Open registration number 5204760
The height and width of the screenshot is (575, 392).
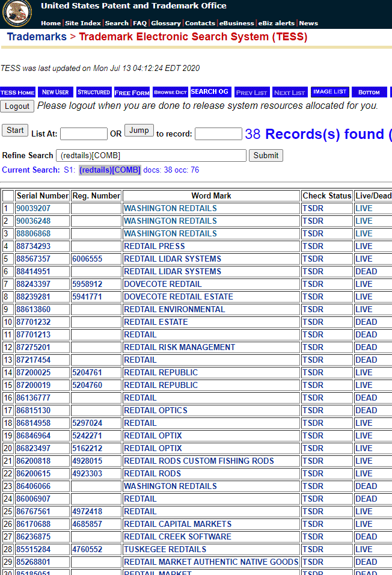pos(87,386)
